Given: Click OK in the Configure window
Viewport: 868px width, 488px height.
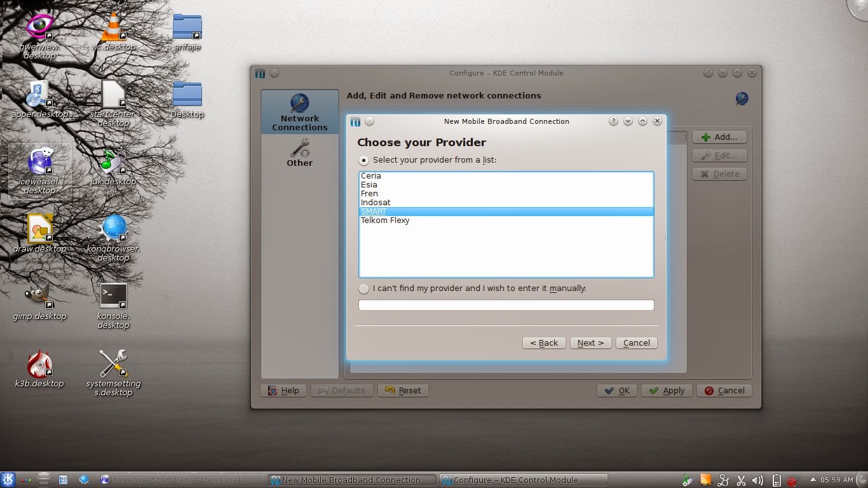Looking at the screenshot, I should click(617, 390).
